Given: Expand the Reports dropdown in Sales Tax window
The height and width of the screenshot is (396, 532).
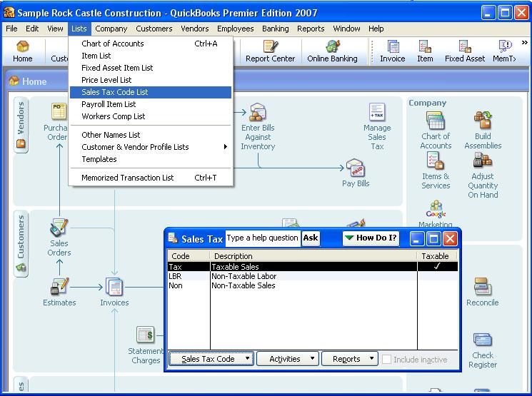Looking at the screenshot, I should tap(350, 359).
